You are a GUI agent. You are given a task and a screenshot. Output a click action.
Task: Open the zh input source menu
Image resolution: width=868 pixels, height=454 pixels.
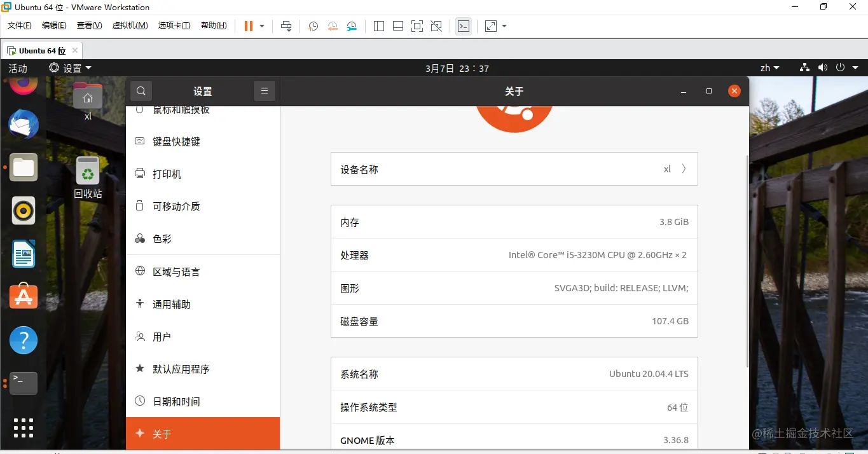tap(769, 68)
